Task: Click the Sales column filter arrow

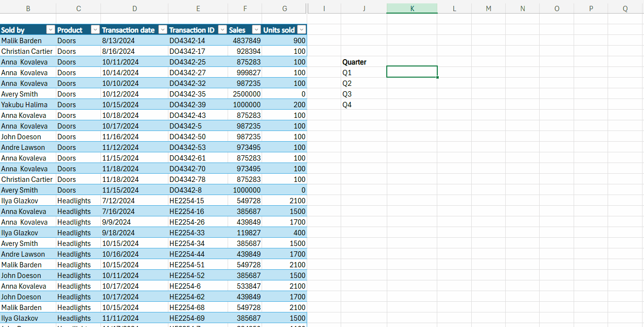Action: click(x=256, y=30)
